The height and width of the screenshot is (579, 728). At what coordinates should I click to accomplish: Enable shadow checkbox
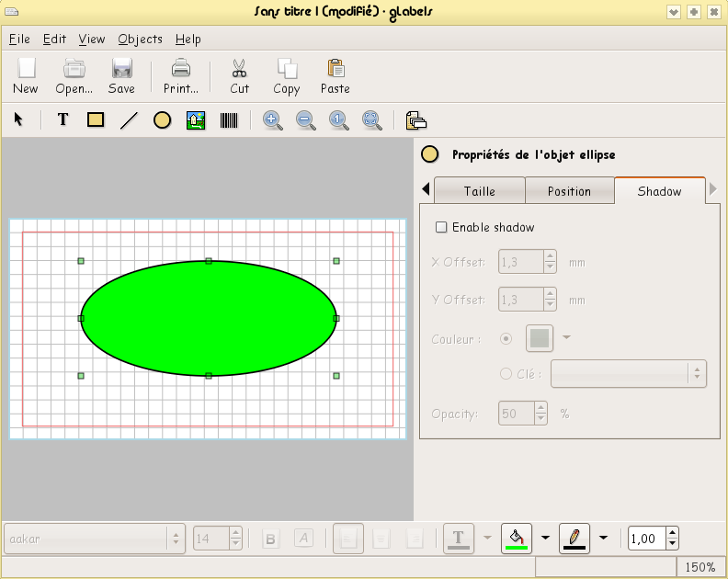[x=441, y=227]
